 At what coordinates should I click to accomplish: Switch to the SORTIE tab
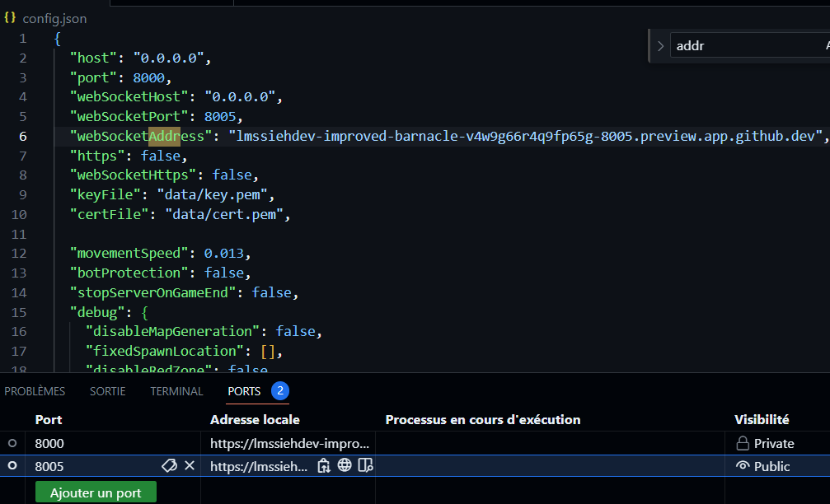point(107,391)
